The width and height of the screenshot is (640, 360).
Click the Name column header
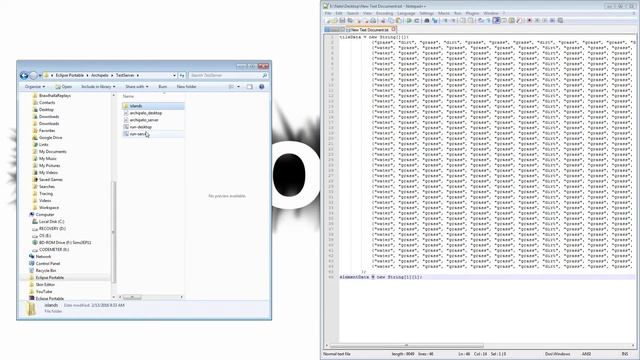click(129, 96)
